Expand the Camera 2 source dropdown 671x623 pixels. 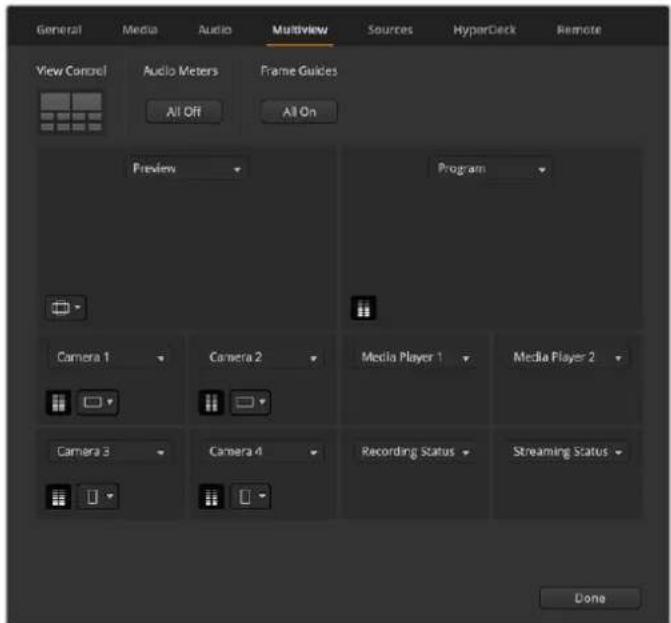[x=263, y=357]
